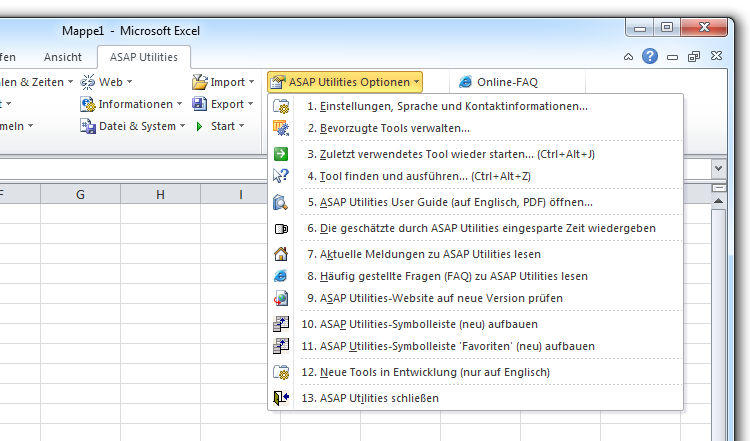Close the workbook with the inner X
750x441 pixels.
click(x=716, y=55)
